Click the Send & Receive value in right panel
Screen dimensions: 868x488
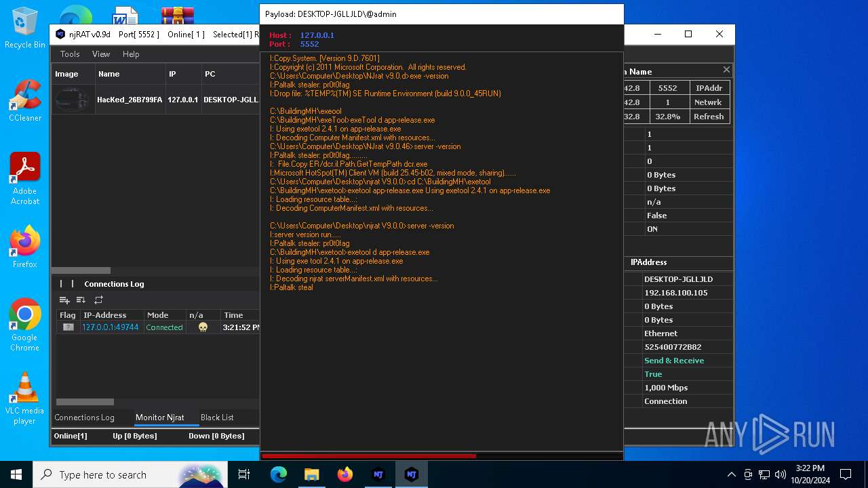(x=674, y=361)
